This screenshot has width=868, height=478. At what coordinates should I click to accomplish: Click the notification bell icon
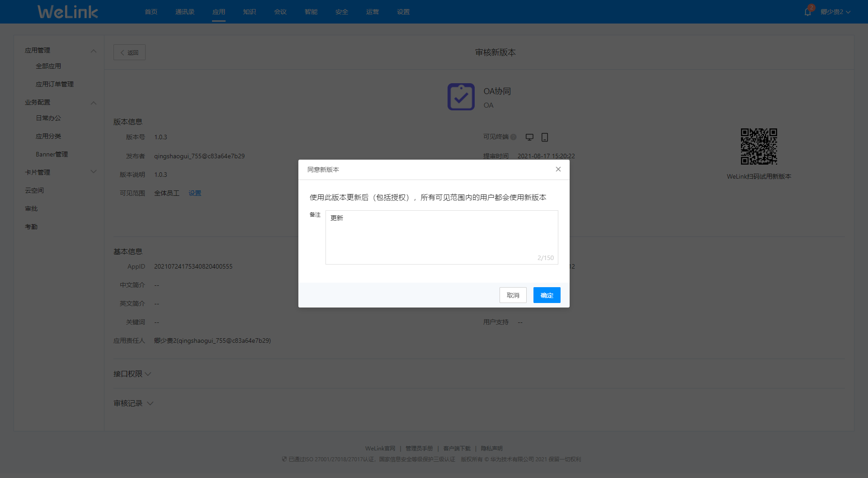(x=808, y=12)
